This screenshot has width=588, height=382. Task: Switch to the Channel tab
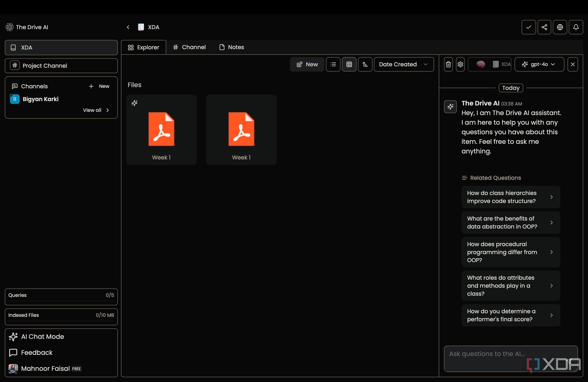pos(189,47)
